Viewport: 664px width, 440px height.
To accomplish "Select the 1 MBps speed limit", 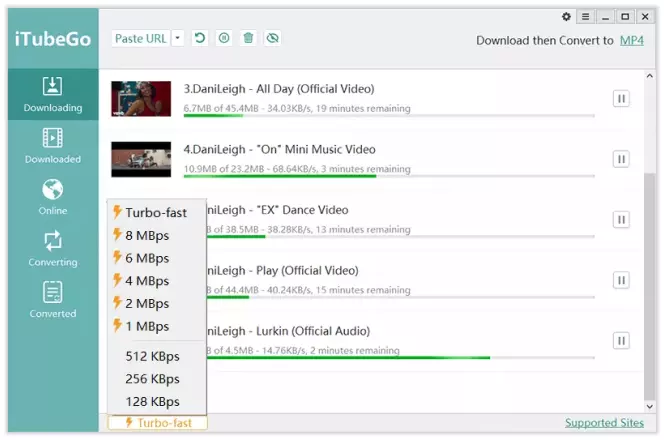I will click(157, 327).
